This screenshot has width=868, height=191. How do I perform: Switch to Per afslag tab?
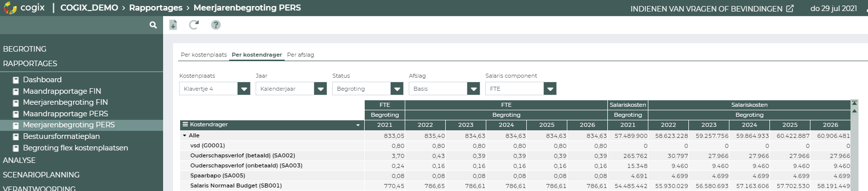301,55
